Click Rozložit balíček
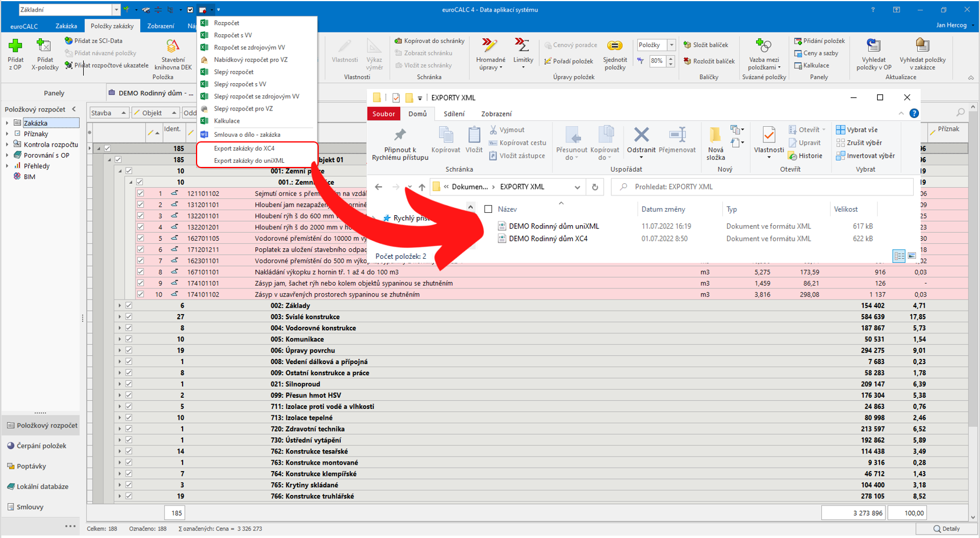 (709, 61)
